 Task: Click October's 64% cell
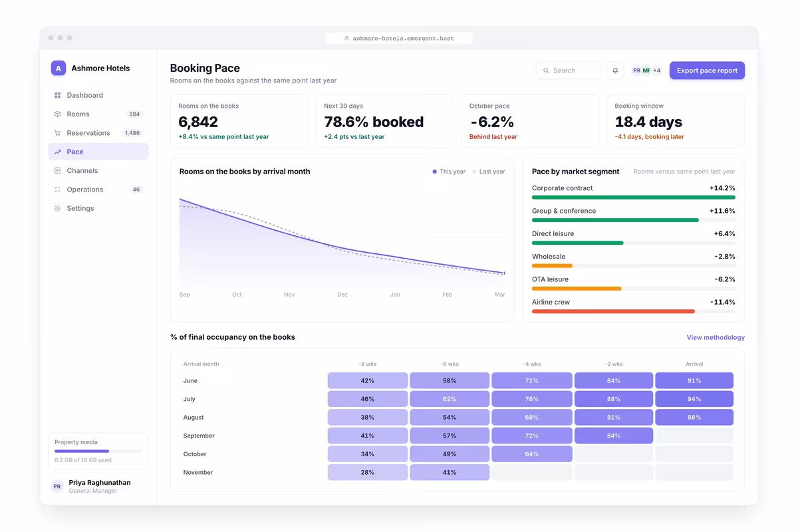tap(532, 454)
